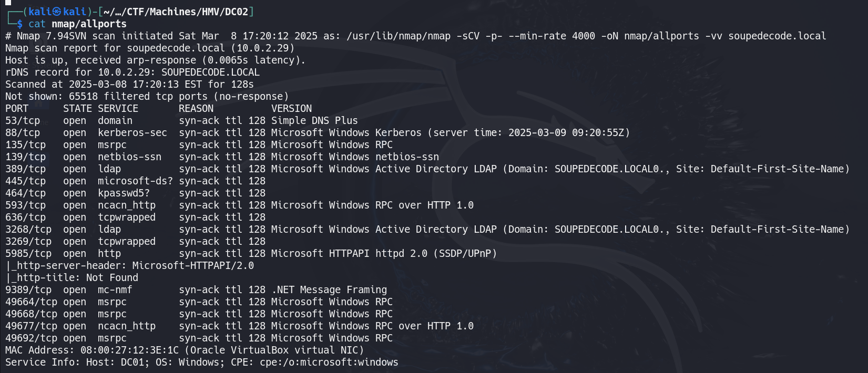
Task: Click the 445/tcp microsoft-ds? service text
Action: point(135,181)
